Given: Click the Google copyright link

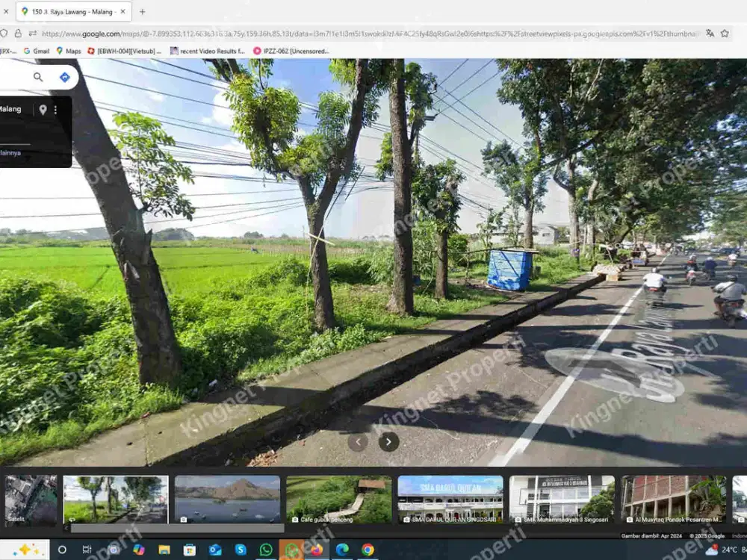Looking at the screenshot, I should [708, 535].
